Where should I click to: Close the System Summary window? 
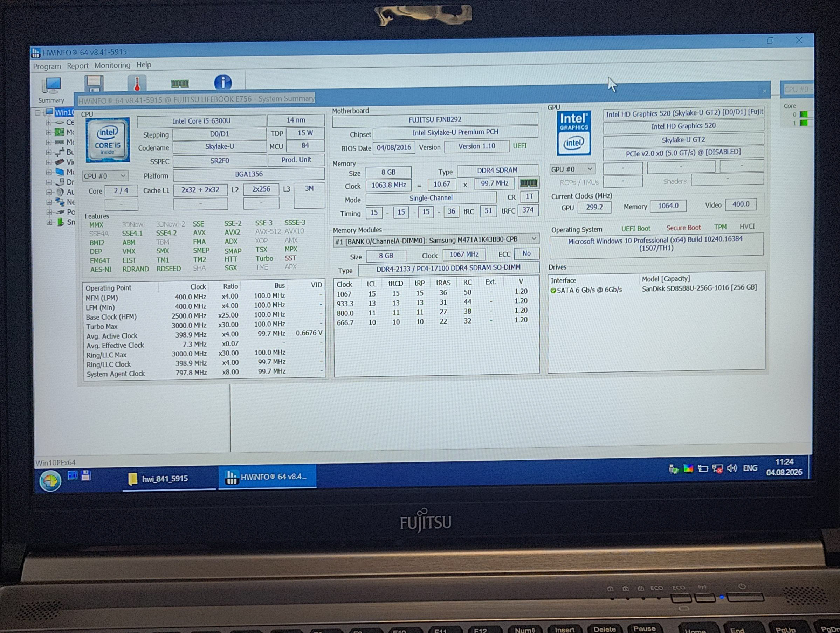[x=764, y=91]
